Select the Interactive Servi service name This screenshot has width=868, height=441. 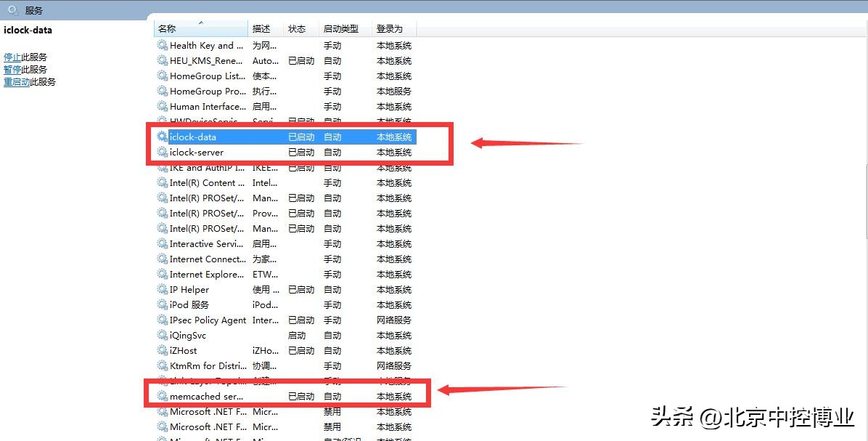tap(207, 244)
